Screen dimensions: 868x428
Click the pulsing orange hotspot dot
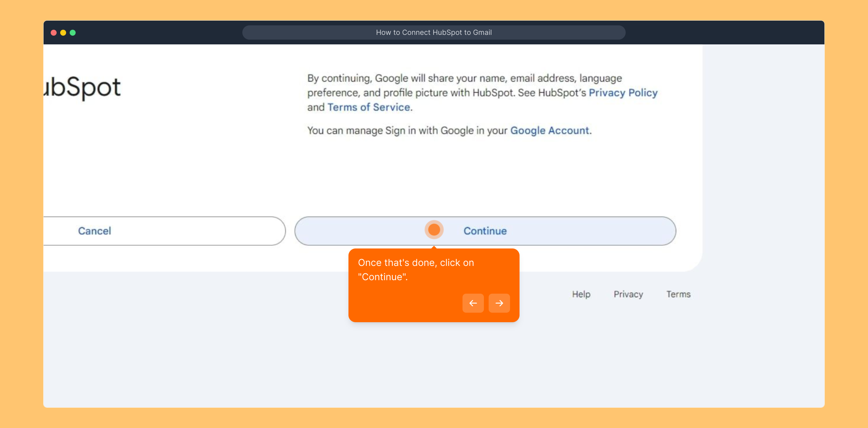(x=434, y=230)
